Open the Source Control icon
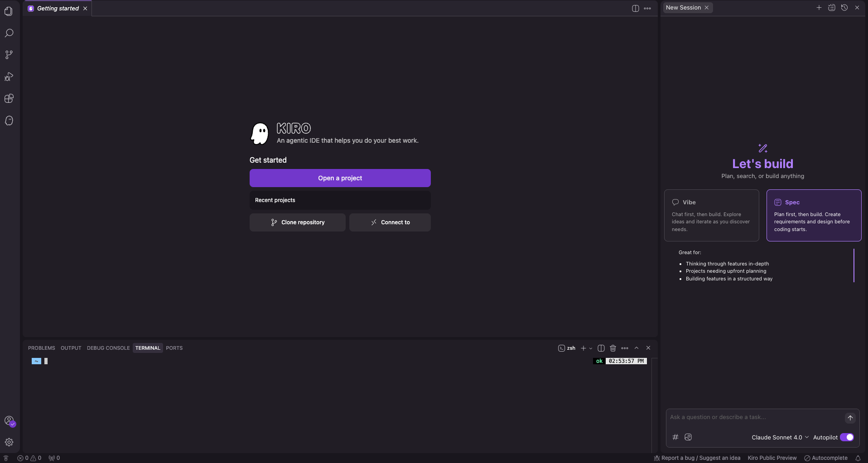Image resolution: width=868 pixels, height=463 pixels. click(x=9, y=55)
